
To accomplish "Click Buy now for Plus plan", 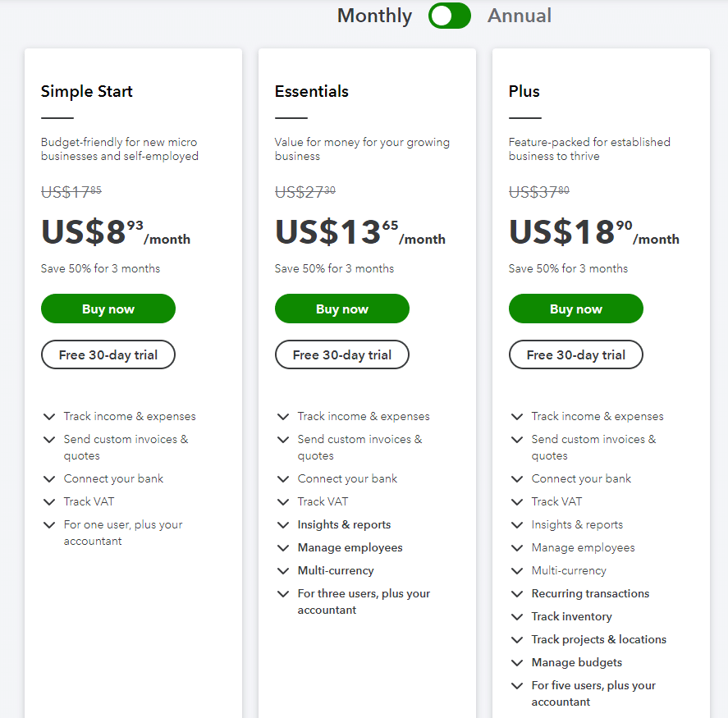I will [575, 309].
